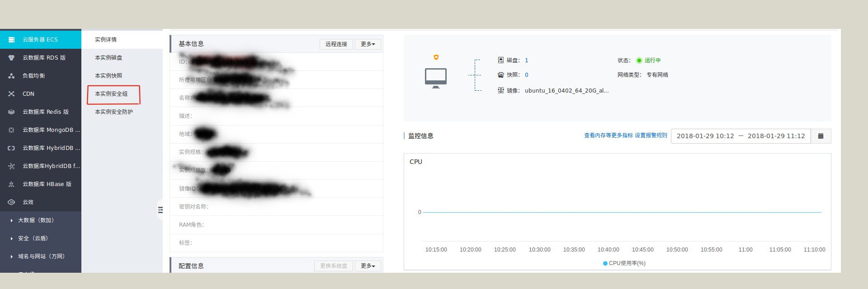The height and width of the screenshot is (289, 868).
Task: Click the monitoring date range field
Action: (x=741, y=136)
